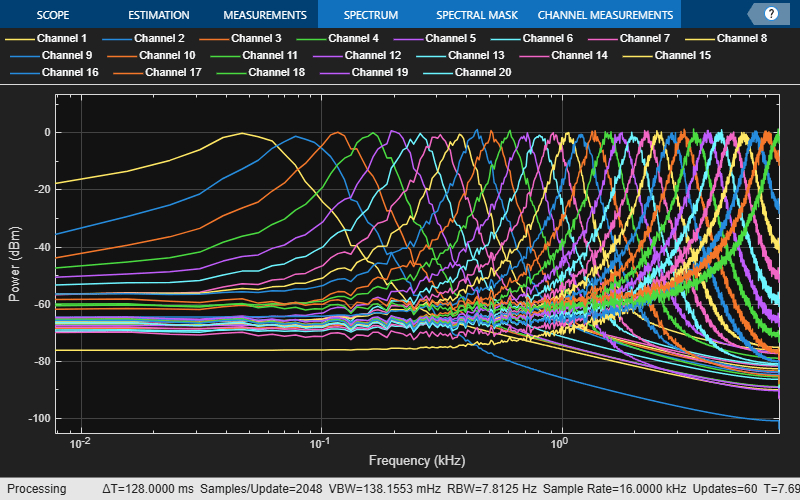Toggle Channel 1 legend entry
Viewport: 800px width, 500px height.
(46, 38)
